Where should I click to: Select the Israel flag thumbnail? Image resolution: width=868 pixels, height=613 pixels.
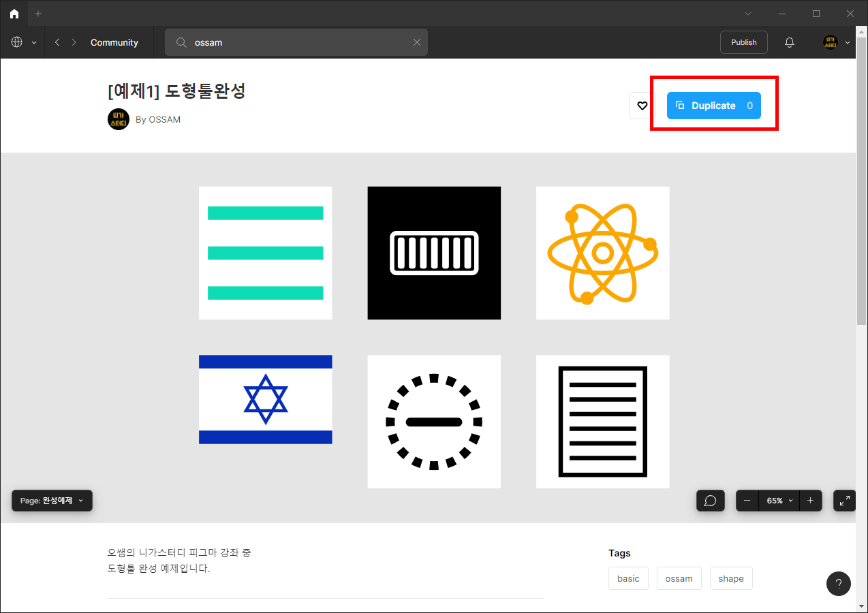tap(266, 399)
